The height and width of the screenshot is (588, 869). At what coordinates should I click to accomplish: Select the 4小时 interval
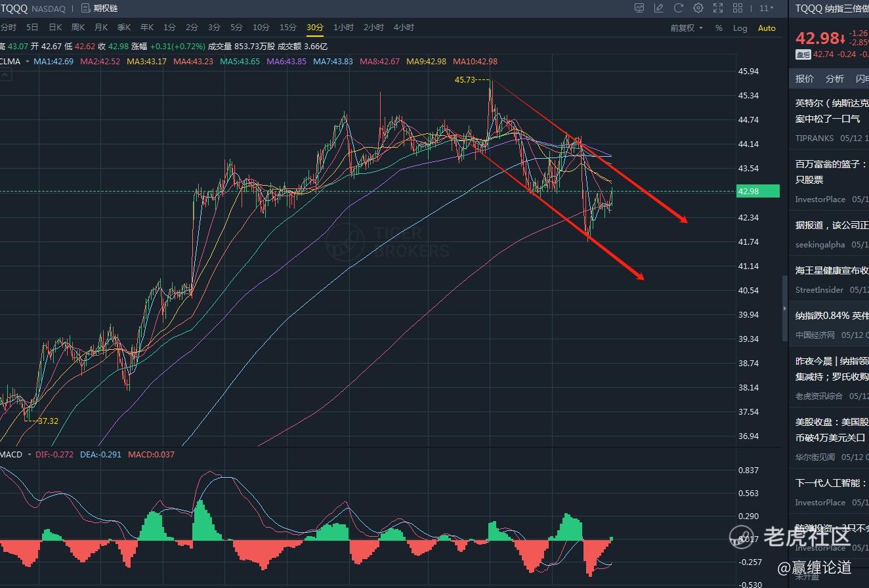pos(404,28)
